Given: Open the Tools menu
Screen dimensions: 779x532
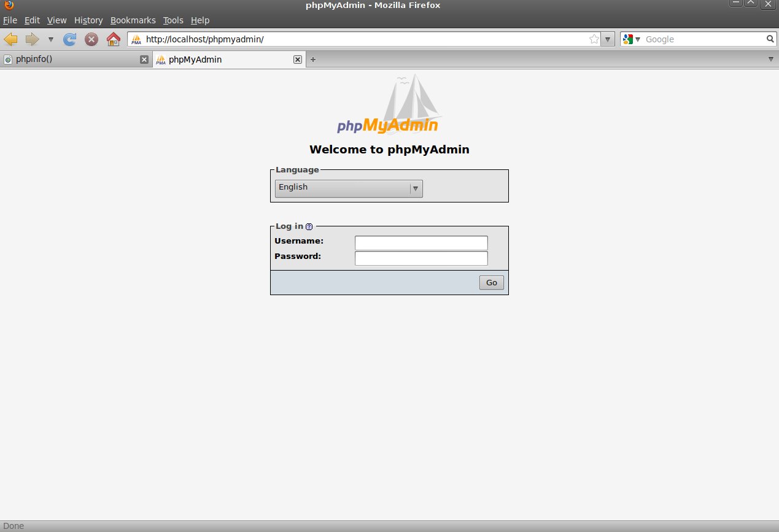Looking at the screenshot, I should coord(173,20).
